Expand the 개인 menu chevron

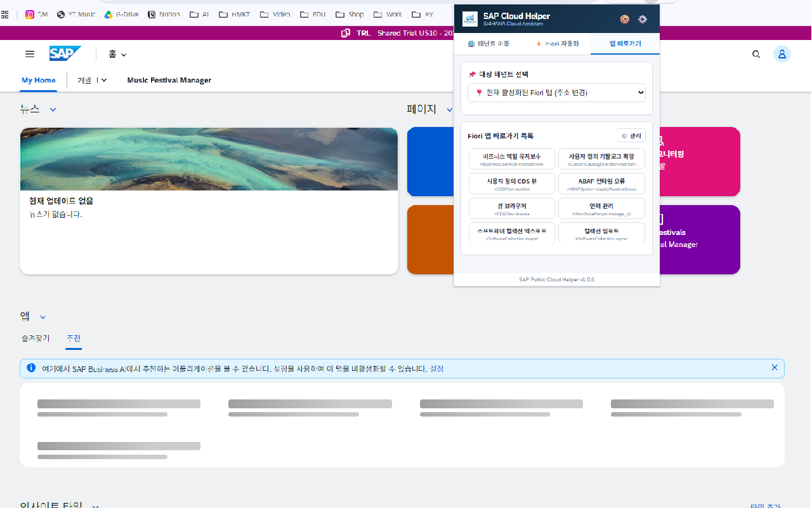[104, 80]
